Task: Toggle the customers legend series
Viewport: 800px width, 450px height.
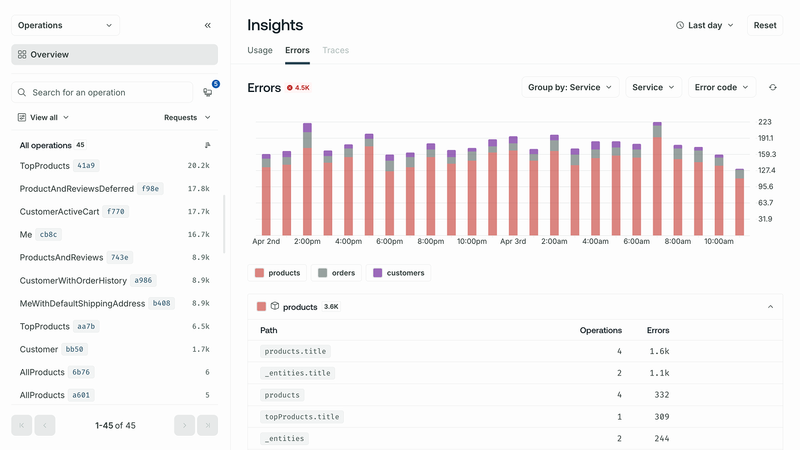Action: (x=399, y=273)
